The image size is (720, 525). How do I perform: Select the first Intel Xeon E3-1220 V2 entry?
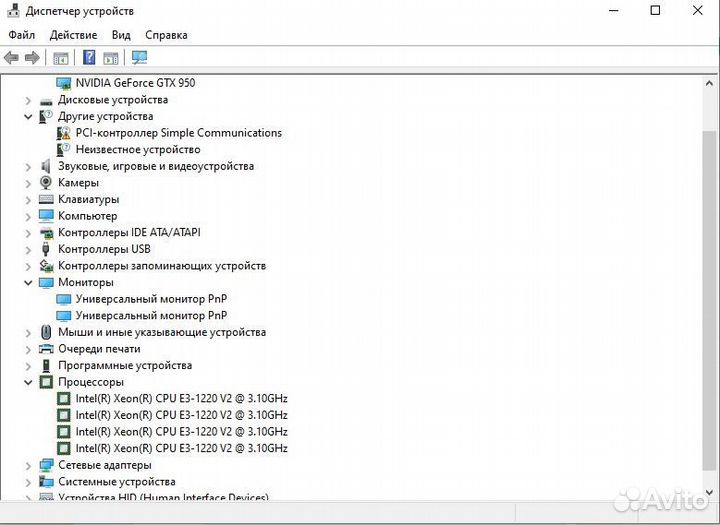click(181, 399)
